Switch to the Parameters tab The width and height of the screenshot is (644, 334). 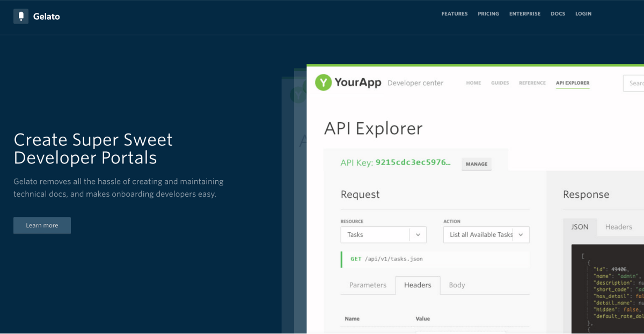368,285
